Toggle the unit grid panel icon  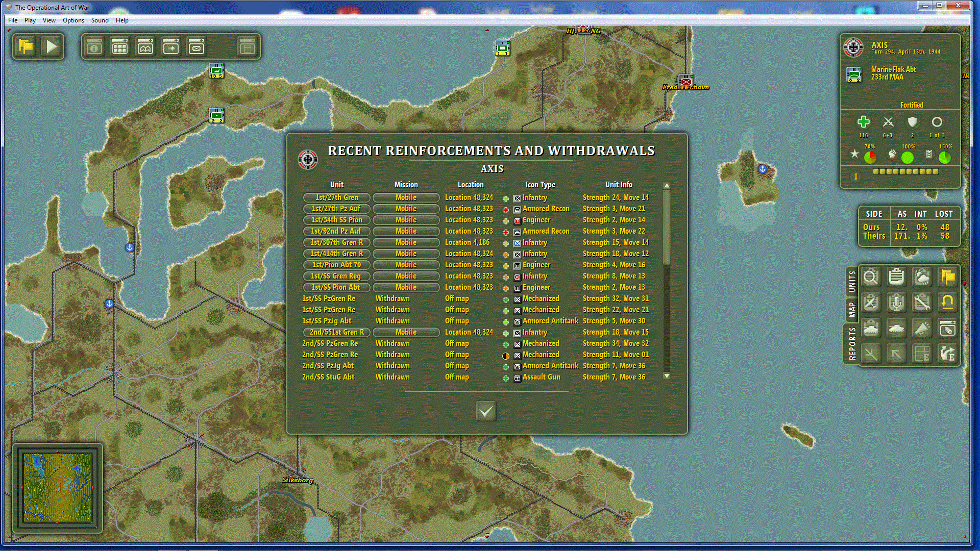click(x=120, y=47)
